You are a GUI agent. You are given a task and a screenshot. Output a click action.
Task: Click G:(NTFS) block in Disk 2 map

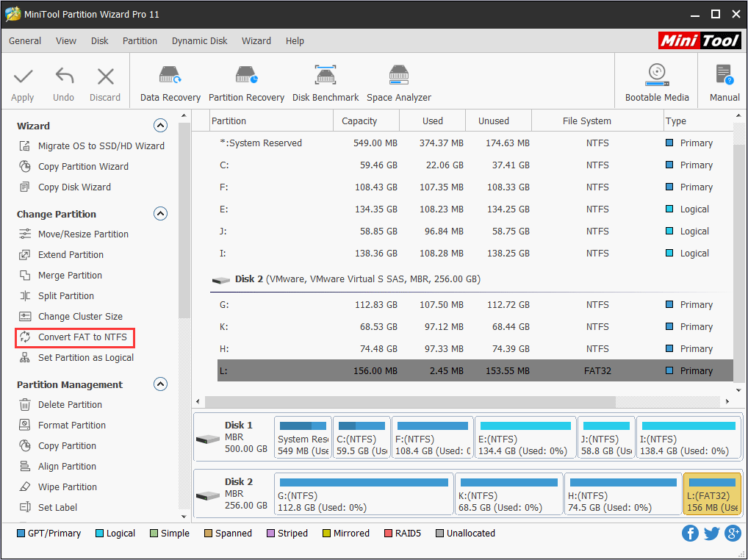point(364,494)
